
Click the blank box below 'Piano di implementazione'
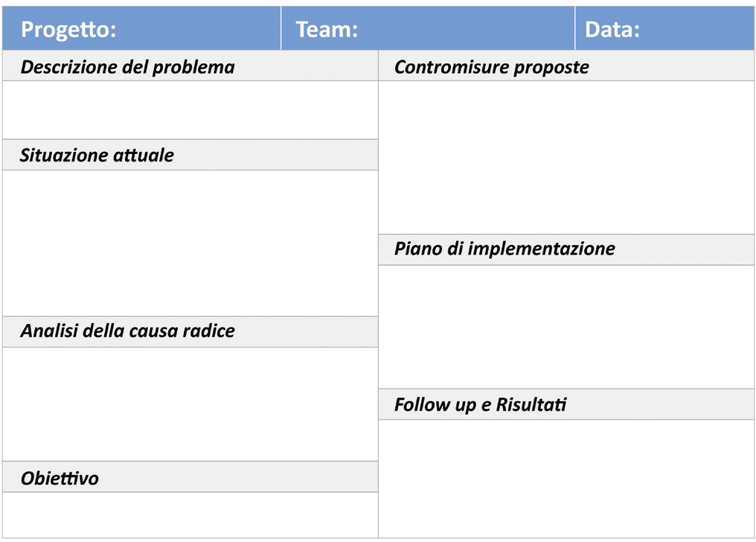[566, 326]
